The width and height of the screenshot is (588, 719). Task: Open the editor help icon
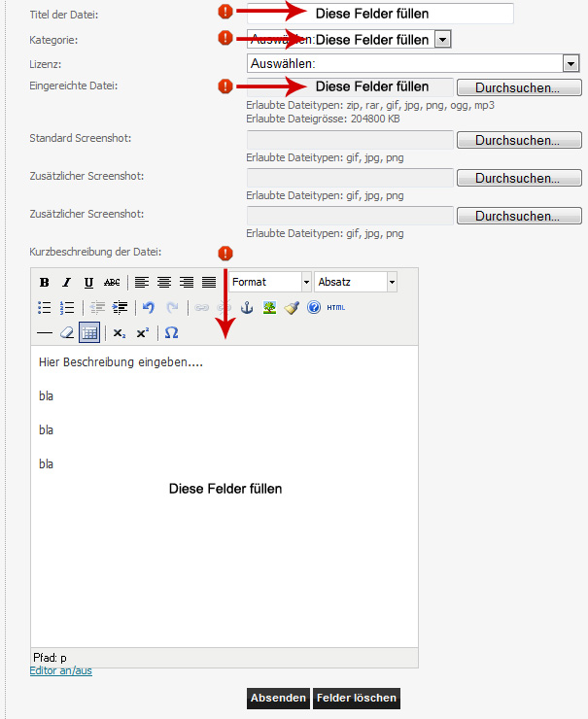313,308
